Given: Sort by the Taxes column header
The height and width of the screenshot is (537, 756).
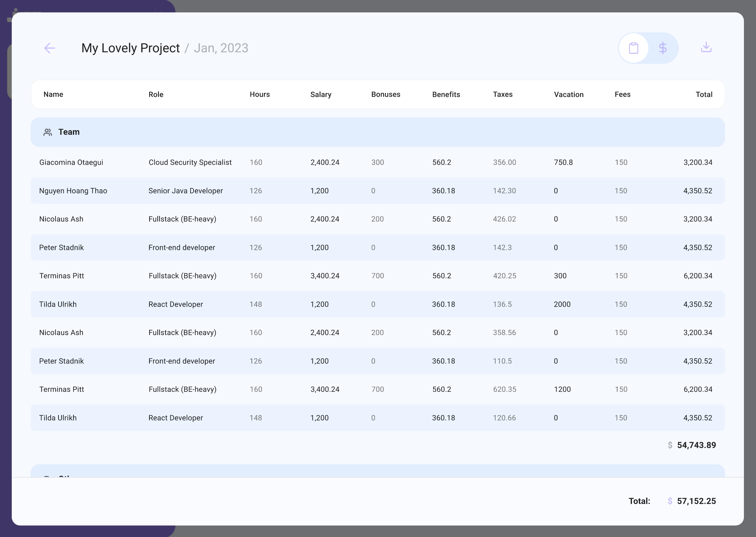Looking at the screenshot, I should click(x=503, y=94).
